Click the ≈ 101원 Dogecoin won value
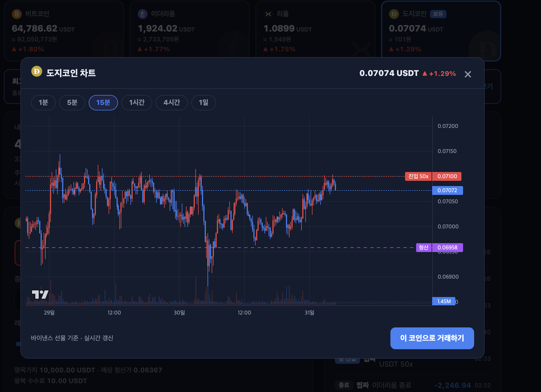The image size is (541, 392). point(400,39)
